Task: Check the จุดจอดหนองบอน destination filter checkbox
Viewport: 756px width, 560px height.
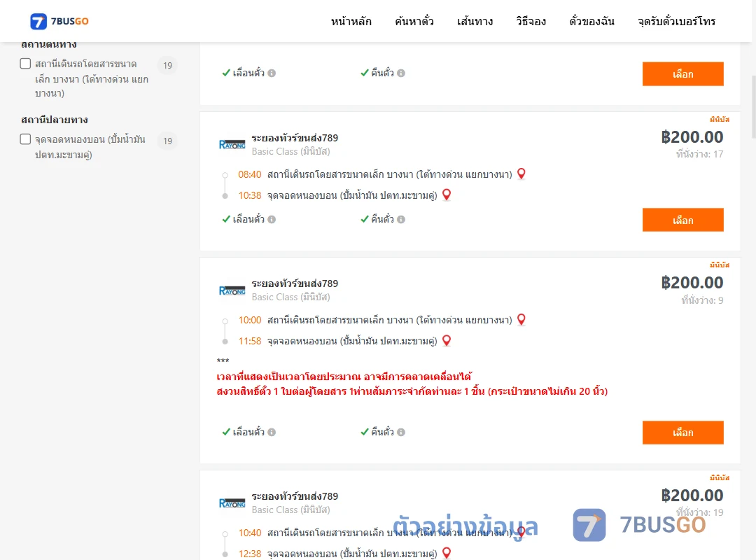Action: 26,139
